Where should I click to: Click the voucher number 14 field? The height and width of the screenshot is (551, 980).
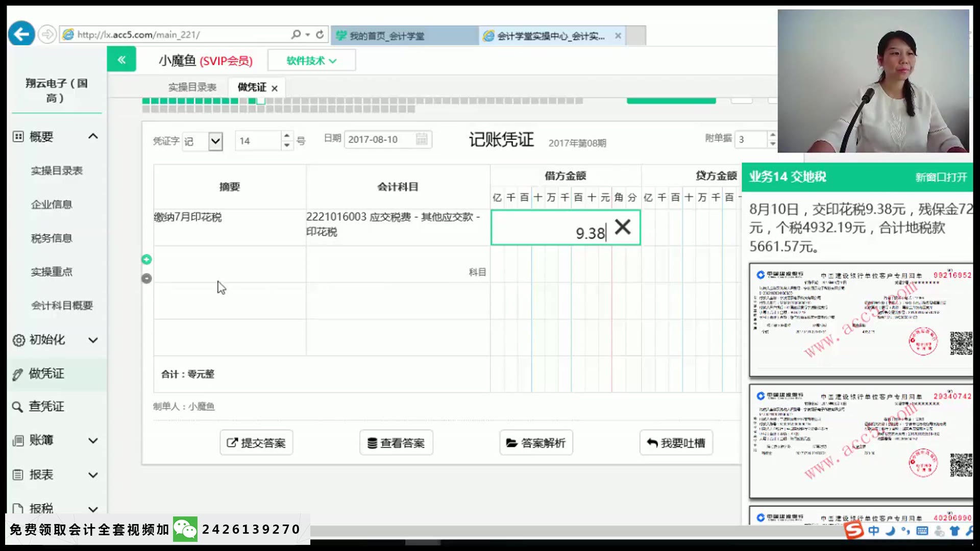[258, 140]
